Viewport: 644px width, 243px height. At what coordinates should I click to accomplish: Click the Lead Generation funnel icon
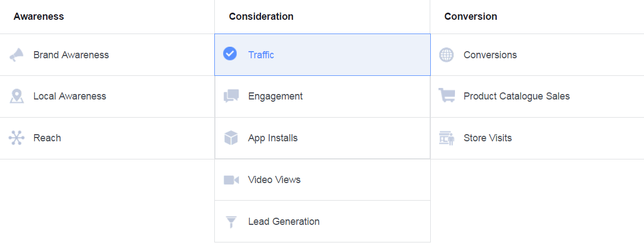(x=231, y=222)
